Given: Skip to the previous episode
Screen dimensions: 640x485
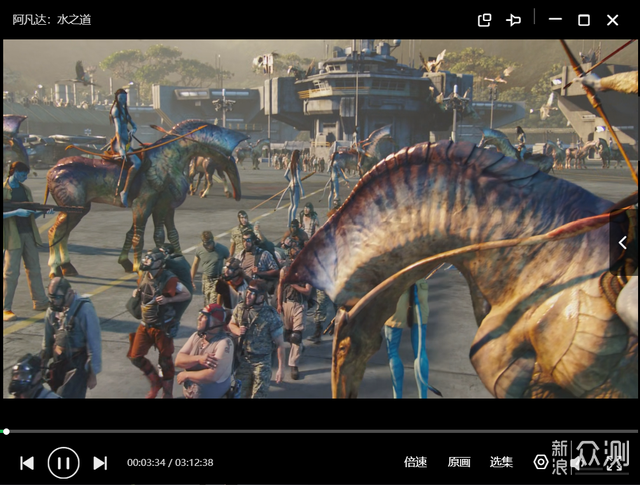Looking at the screenshot, I should click(x=27, y=463).
